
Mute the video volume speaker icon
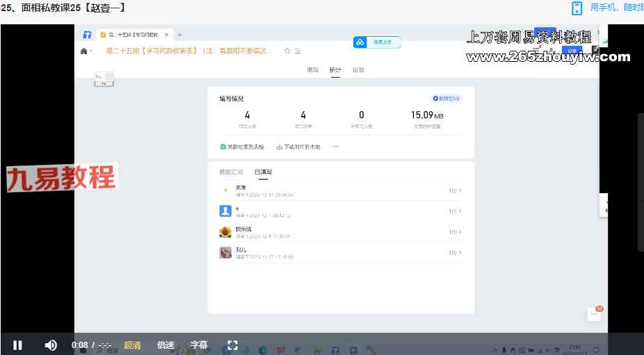tap(51, 345)
